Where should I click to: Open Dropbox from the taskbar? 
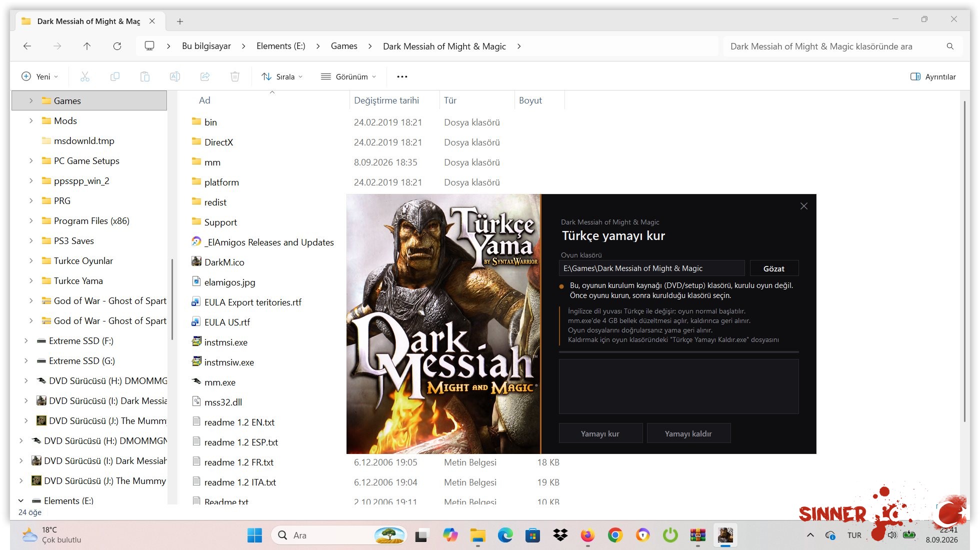pyautogui.click(x=560, y=535)
